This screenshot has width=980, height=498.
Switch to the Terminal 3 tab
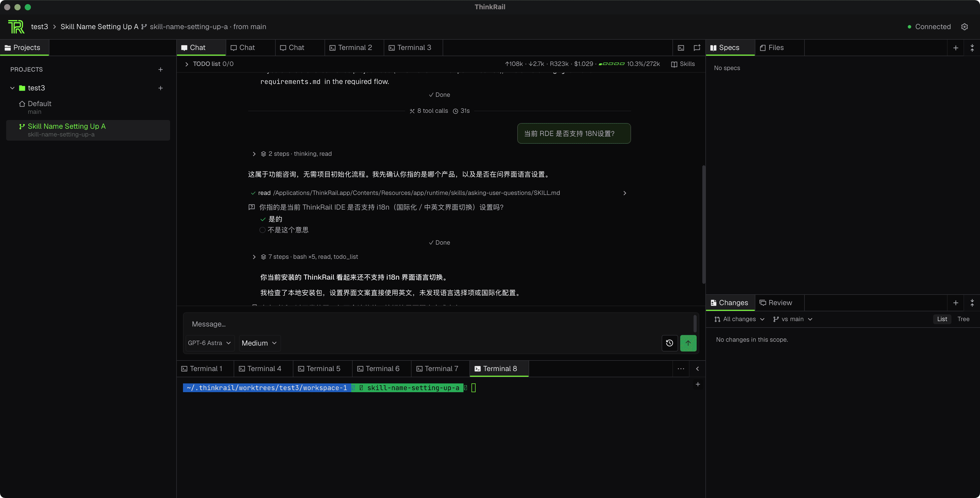tap(414, 48)
